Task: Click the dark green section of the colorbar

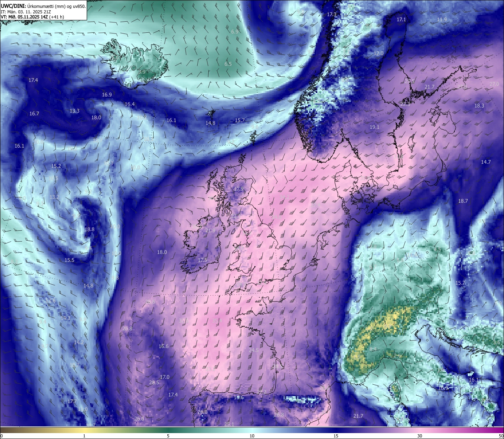Action: click(168, 430)
